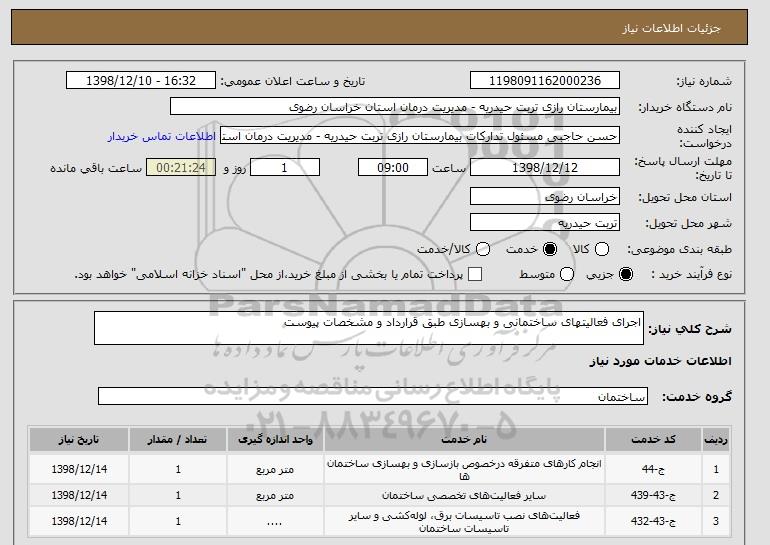Click the متر مربع unit in row 1
Image resolution: width=770 pixels, height=545 pixels.
(275, 469)
